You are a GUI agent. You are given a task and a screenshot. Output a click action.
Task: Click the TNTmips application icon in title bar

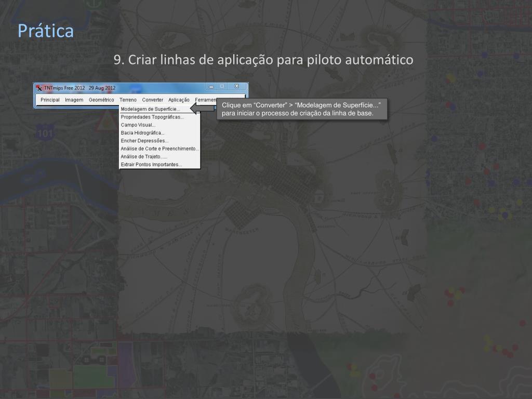(x=39, y=88)
